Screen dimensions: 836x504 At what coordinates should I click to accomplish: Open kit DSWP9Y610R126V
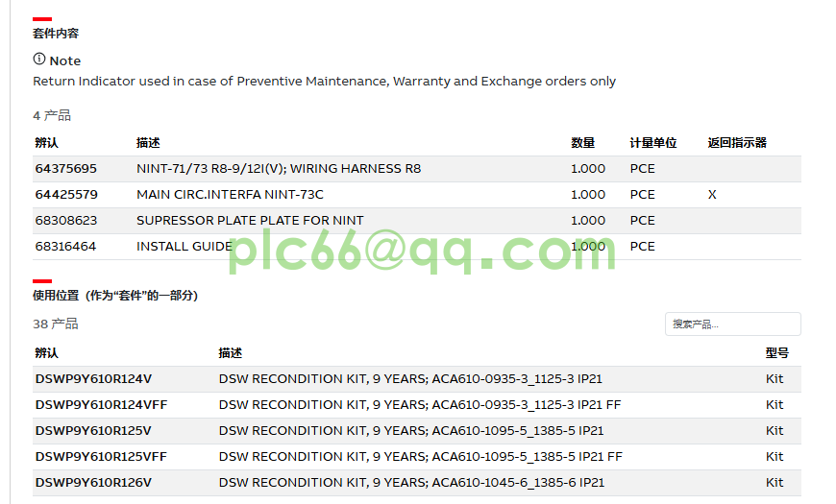pyautogui.click(x=93, y=483)
